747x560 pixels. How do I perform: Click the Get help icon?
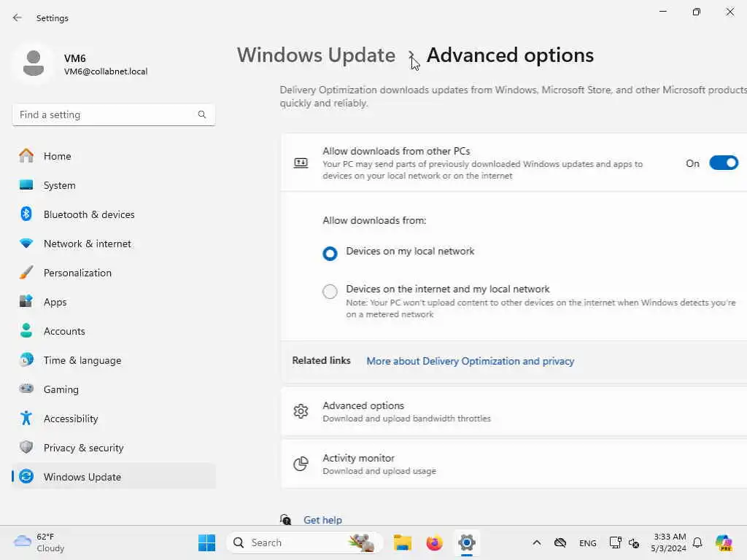(285, 519)
